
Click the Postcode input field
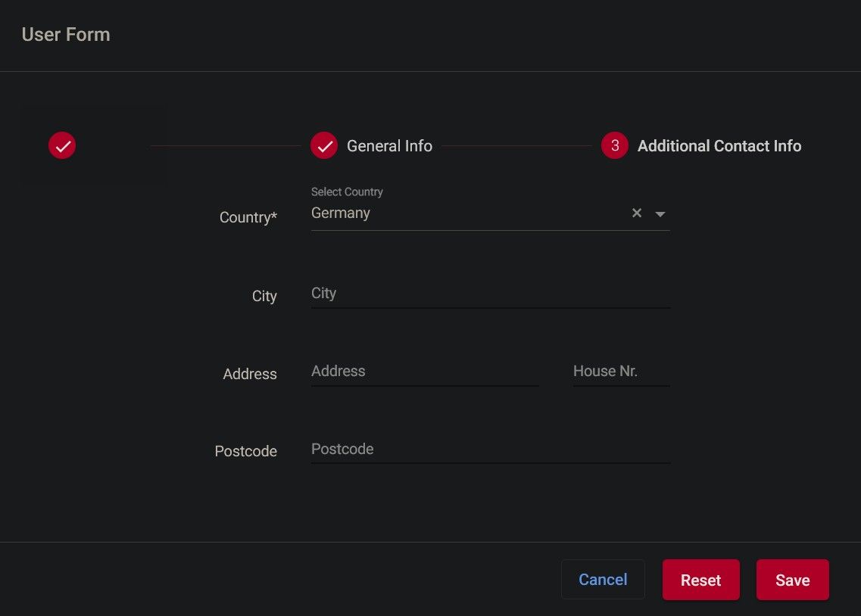(490, 450)
